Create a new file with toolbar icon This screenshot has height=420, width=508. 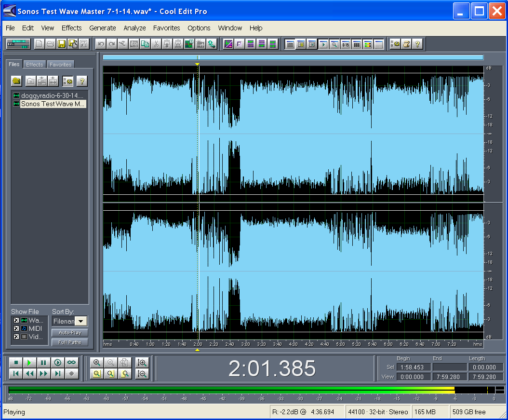pos(39,44)
